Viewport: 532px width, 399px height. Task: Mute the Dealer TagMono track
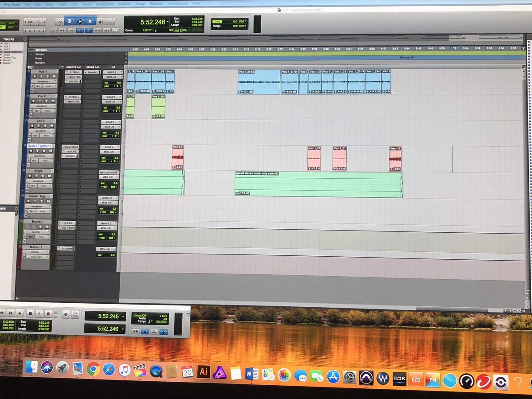point(51,151)
